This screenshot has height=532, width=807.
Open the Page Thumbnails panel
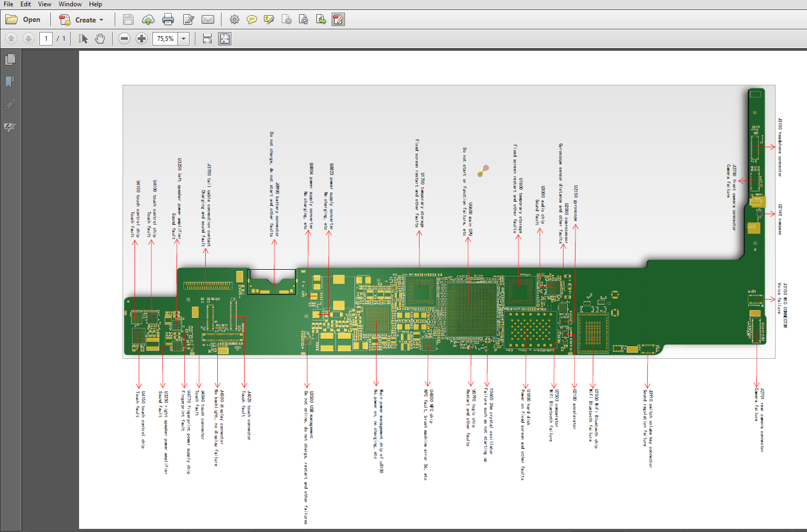click(10, 60)
